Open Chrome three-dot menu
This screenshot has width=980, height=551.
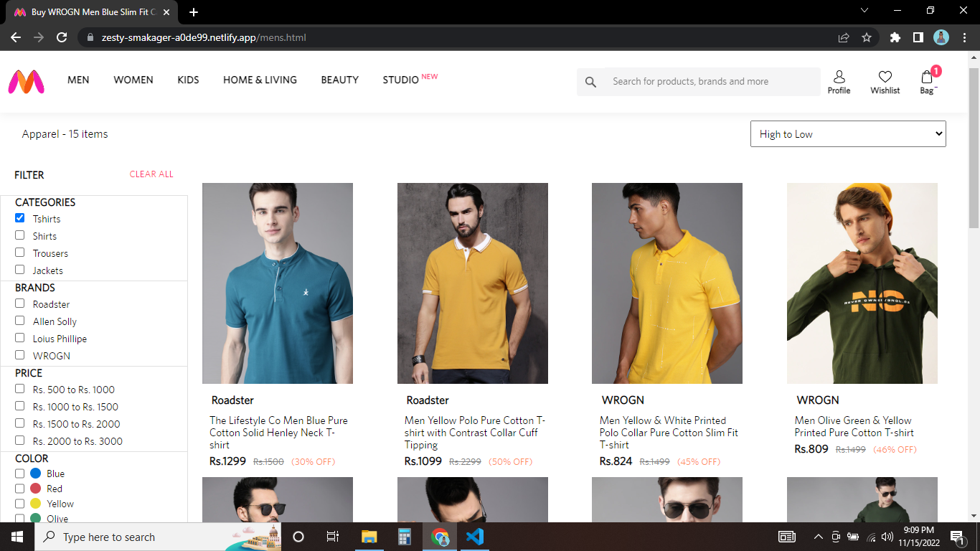(x=963, y=37)
